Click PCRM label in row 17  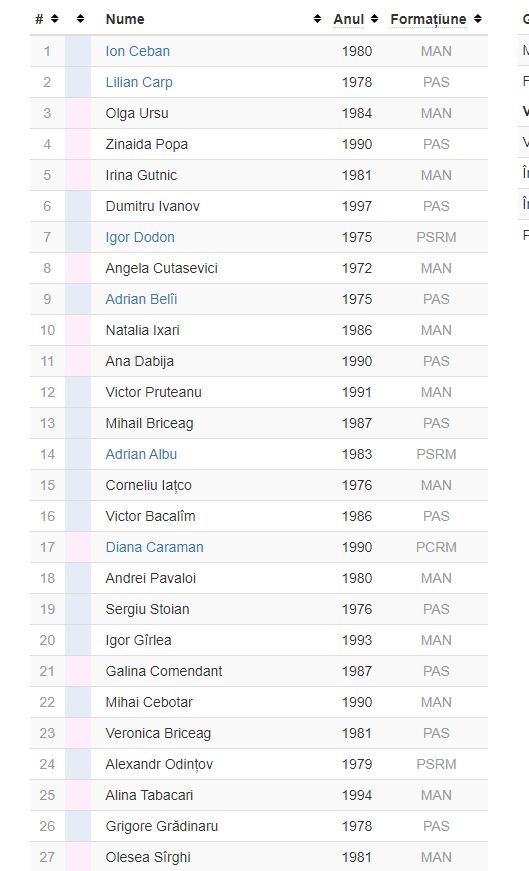click(436, 547)
